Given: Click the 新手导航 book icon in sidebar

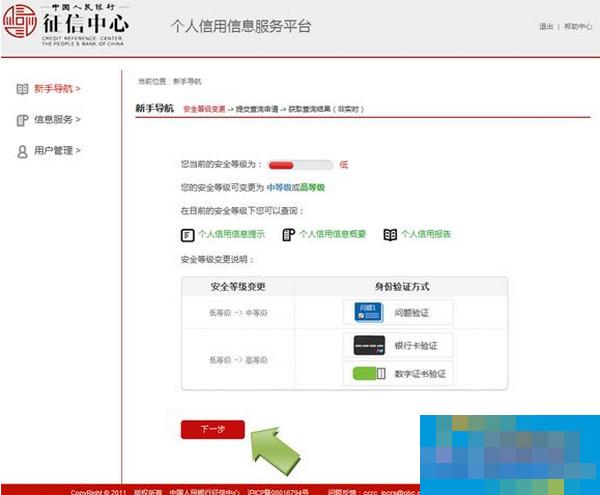Looking at the screenshot, I should 22,88.
